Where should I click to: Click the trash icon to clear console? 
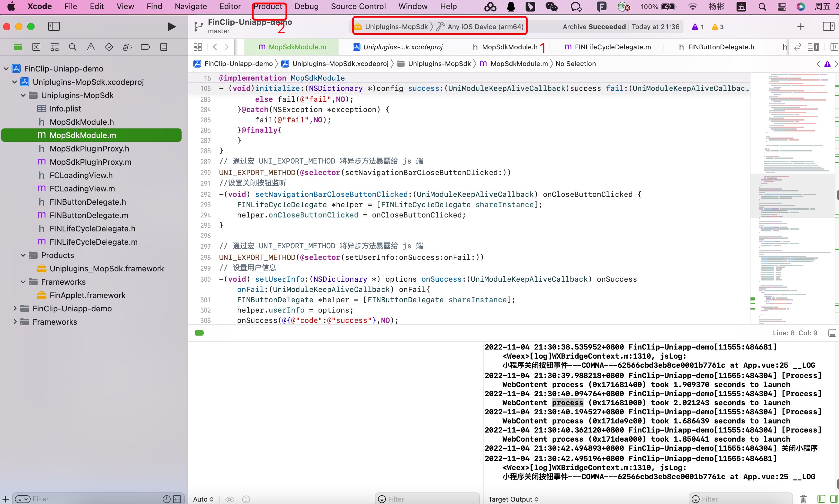click(803, 499)
